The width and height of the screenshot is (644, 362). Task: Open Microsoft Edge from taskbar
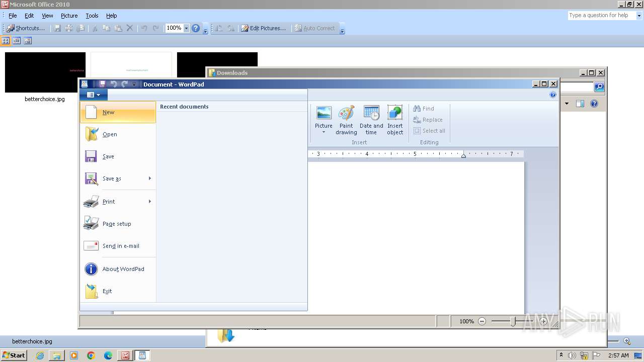pos(108,355)
